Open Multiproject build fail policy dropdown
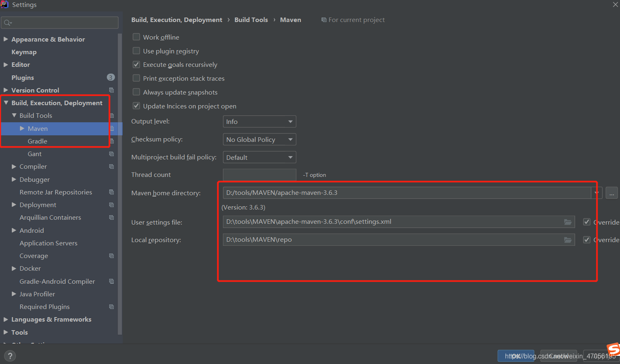Image resolution: width=620 pixels, height=364 pixels. tap(259, 157)
